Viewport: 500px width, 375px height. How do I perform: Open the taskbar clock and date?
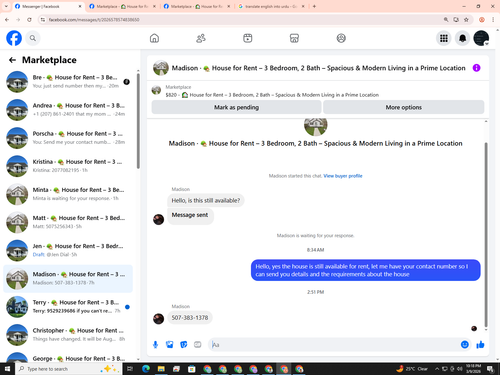(x=473, y=369)
